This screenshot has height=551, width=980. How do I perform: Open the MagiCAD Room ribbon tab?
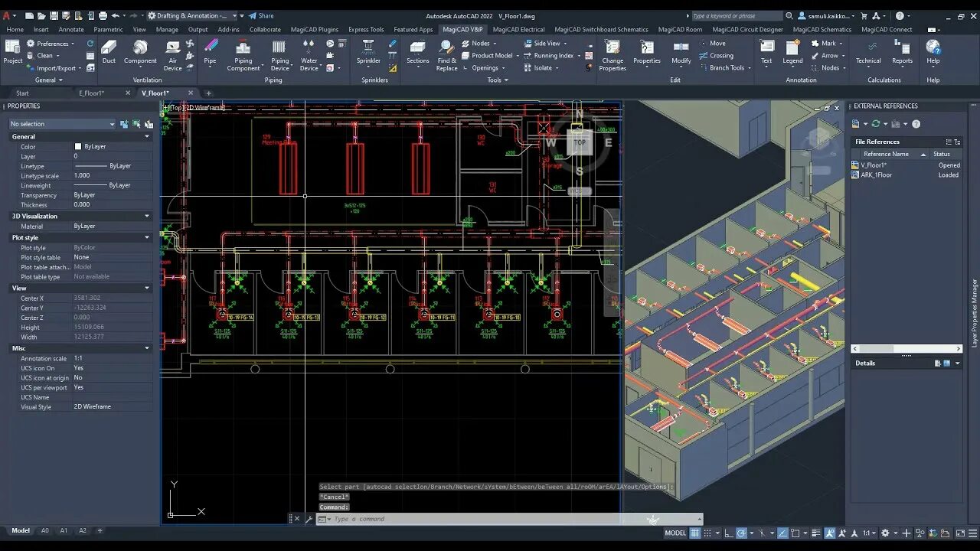680,29
